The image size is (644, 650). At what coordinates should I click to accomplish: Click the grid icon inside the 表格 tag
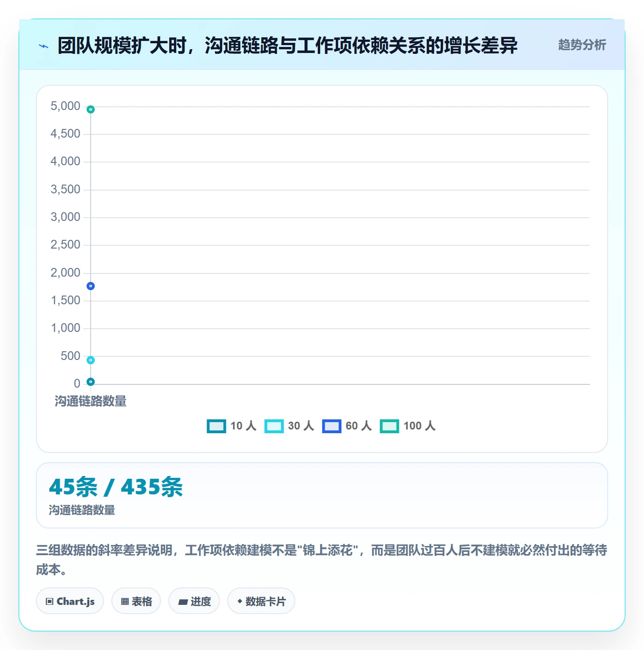point(125,602)
